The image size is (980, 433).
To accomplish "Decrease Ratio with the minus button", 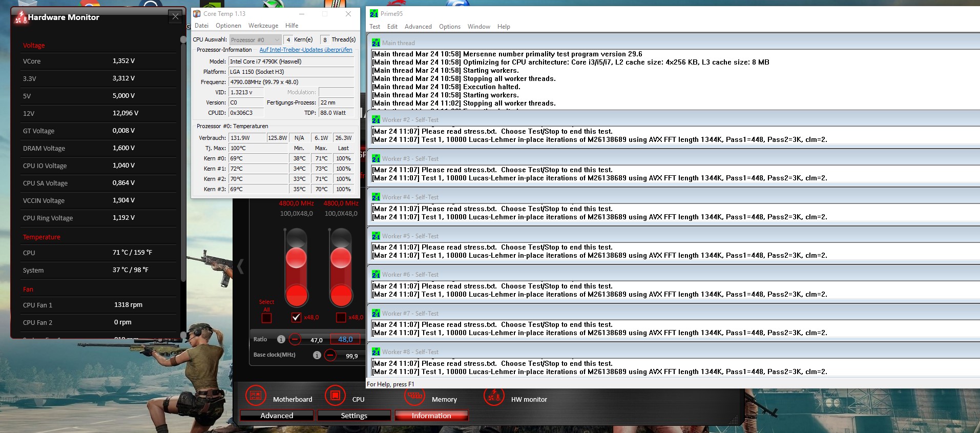I will pyautogui.click(x=295, y=339).
